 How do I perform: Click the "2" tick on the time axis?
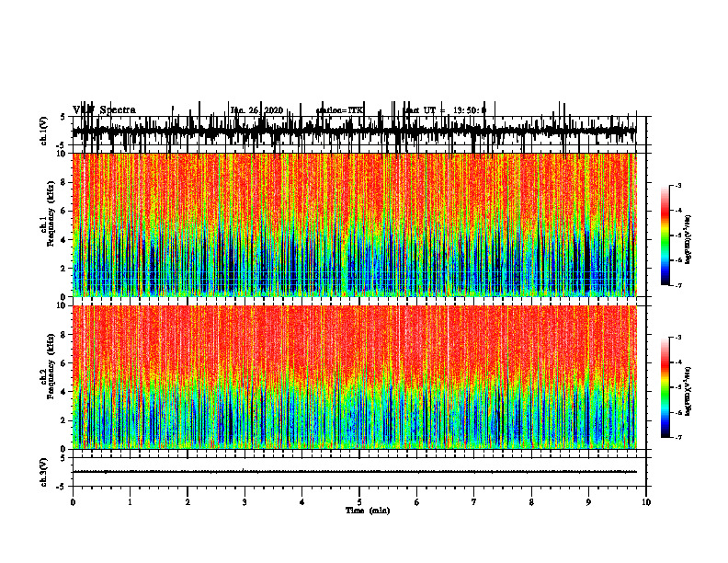pos(188,502)
